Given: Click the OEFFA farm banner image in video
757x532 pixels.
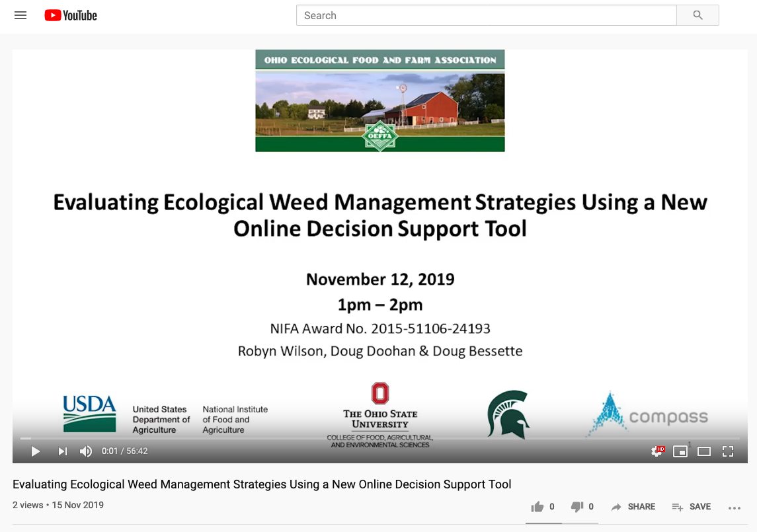Looking at the screenshot, I should pyautogui.click(x=380, y=100).
